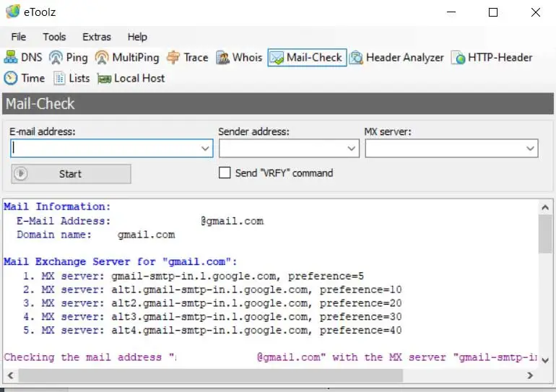Close the eToolz window
Image resolution: width=556 pixels, height=392 pixels.
click(536, 12)
